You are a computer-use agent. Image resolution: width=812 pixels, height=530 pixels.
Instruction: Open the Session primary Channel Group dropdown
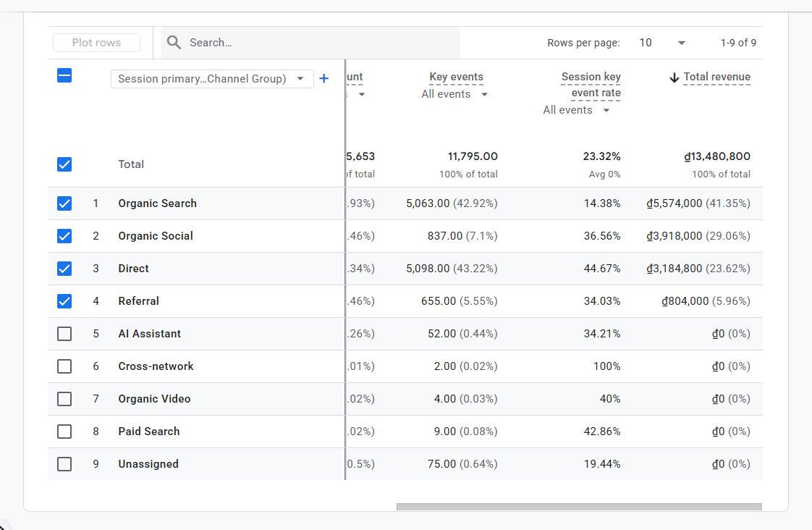coord(212,79)
